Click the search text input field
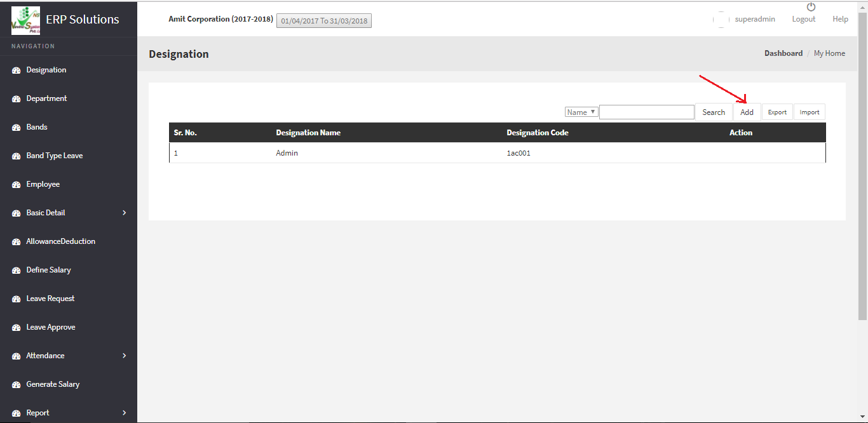The width and height of the screenshot is (868, 423). pyautogui.click(x=646, y=112)
